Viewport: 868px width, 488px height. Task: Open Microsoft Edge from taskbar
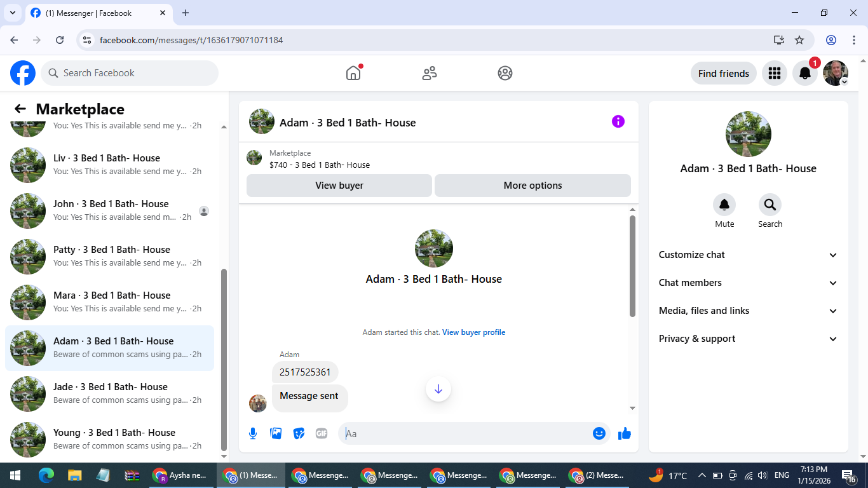click(46, 475)
